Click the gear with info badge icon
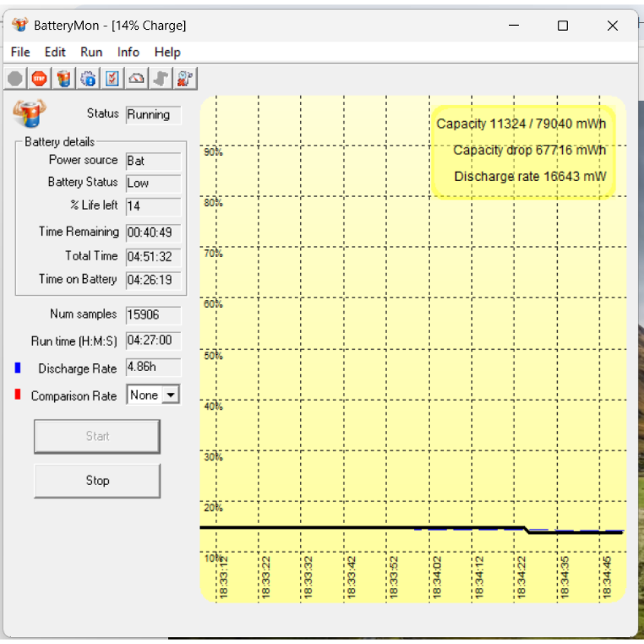This screenshot has width=644, height=644. pyautogui.click(x=88, y=79)
